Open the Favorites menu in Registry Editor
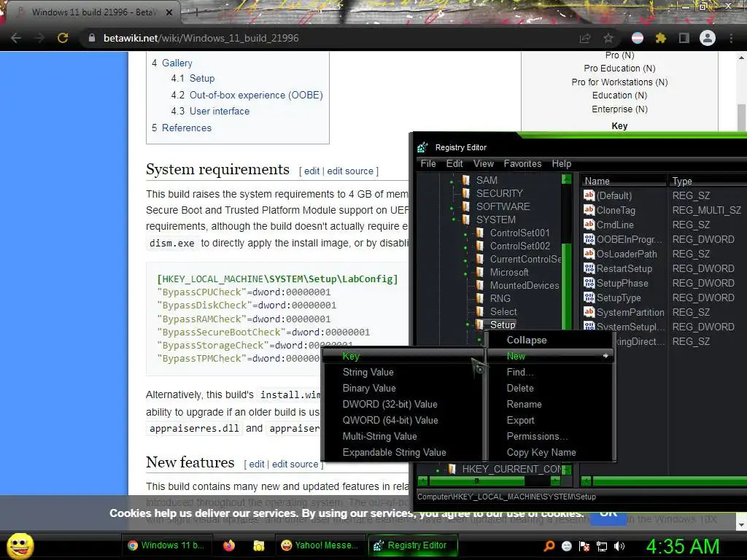747x560 pixels. click(x=522, y=164)
